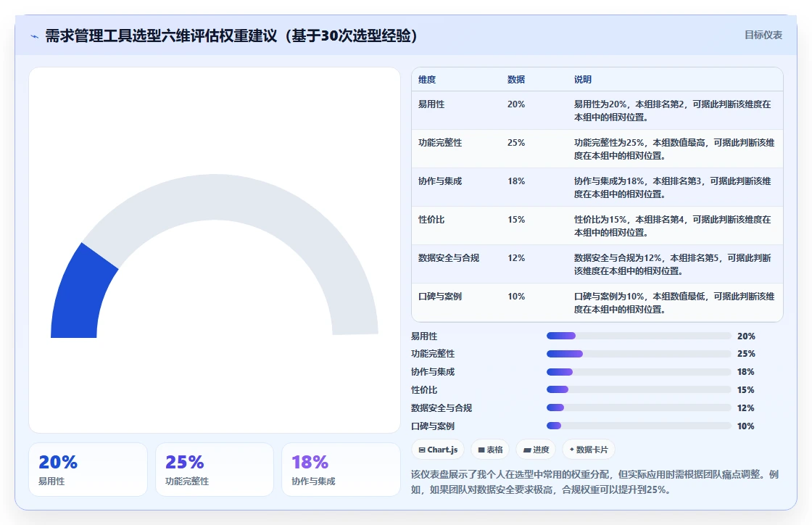Click the 性价比 15% progress bar

(x=639, y=390)
